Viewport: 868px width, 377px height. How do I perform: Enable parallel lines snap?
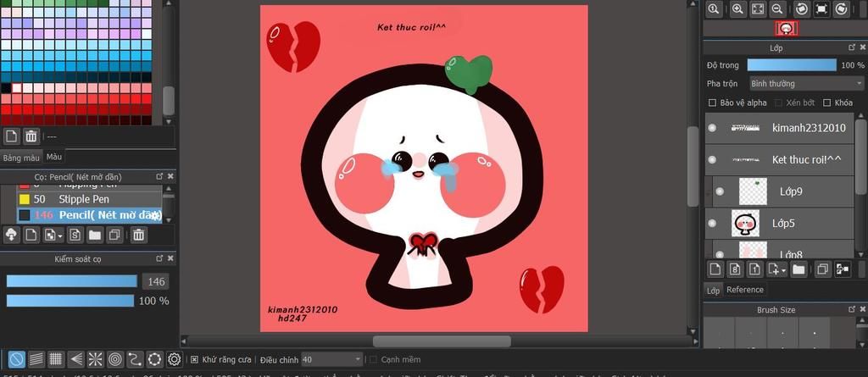[36, 359]
